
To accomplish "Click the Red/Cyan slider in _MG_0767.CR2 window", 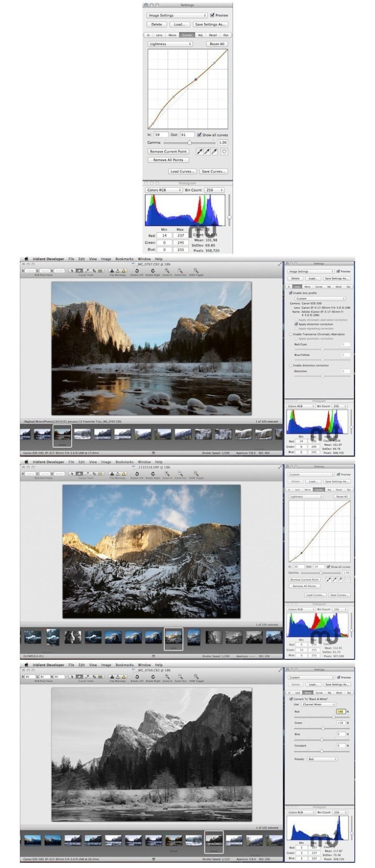I will tap(322, 349).
